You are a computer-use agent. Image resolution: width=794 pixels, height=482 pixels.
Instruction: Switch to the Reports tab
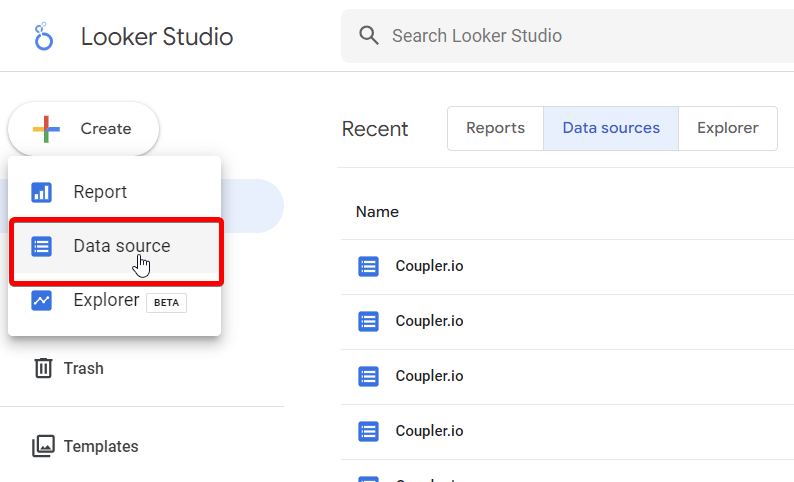495,128
